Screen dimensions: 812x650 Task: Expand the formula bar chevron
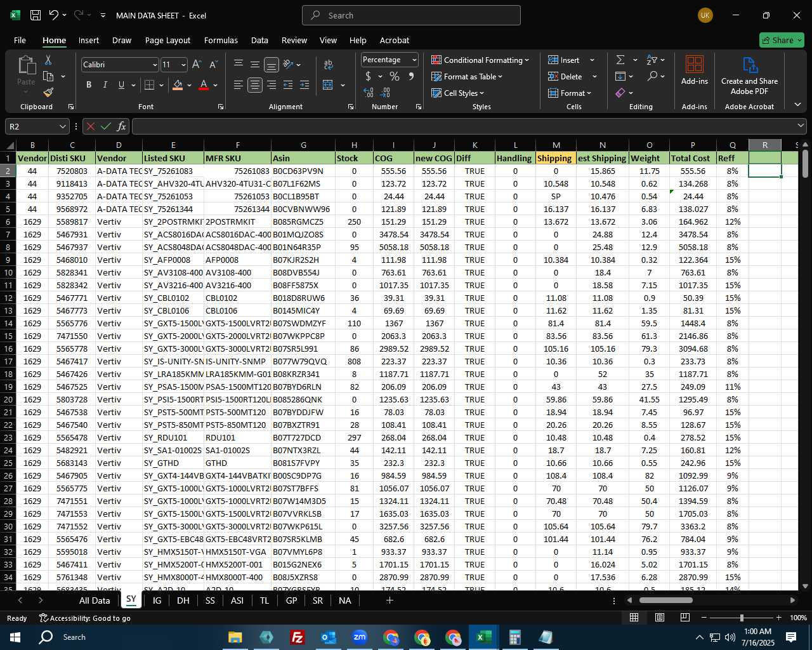pyautogui.click(x=801, y=126)
